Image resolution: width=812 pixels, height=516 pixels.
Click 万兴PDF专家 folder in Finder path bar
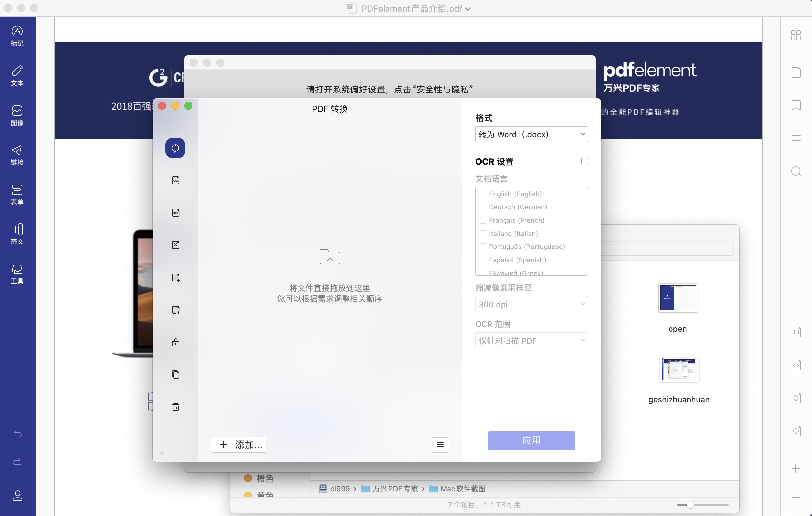[389, 488]
